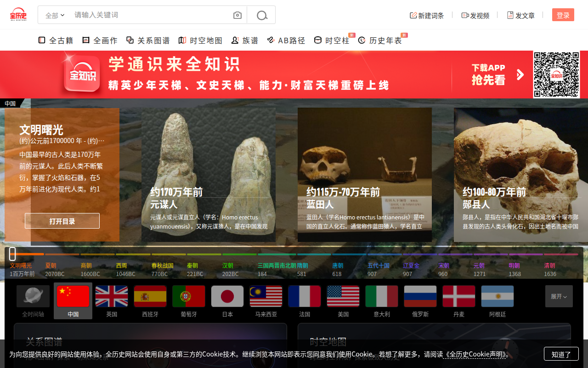Screen dimensions: 588x368
Task: Open 族谱 navigation item
Action: point(245,40)
